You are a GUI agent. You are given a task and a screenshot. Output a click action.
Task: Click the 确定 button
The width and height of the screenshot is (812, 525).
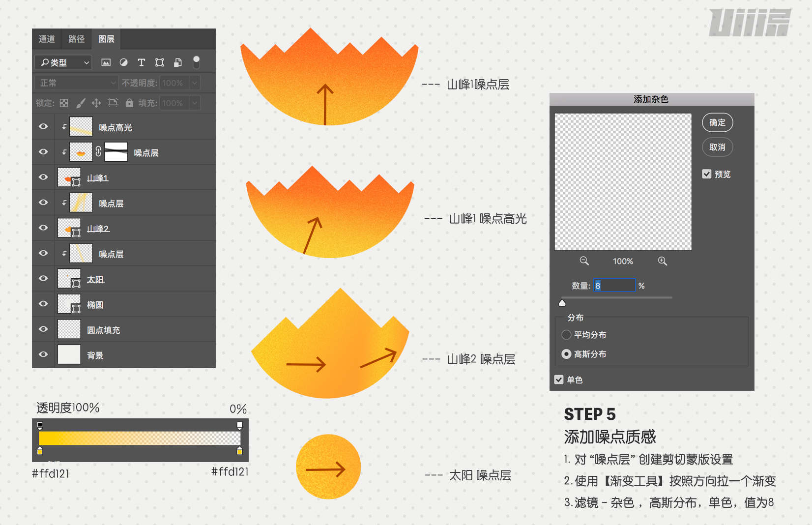(717, 122)
